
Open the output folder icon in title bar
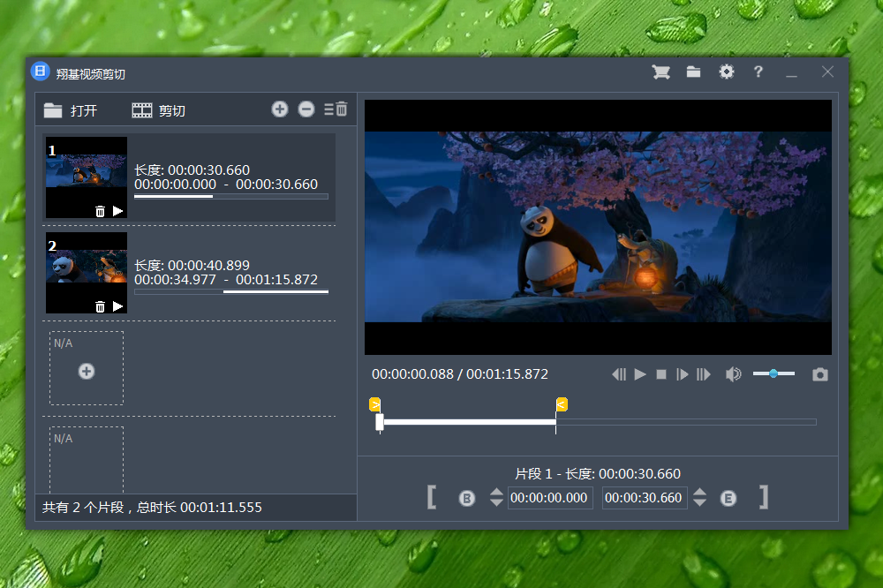(693, 72)
